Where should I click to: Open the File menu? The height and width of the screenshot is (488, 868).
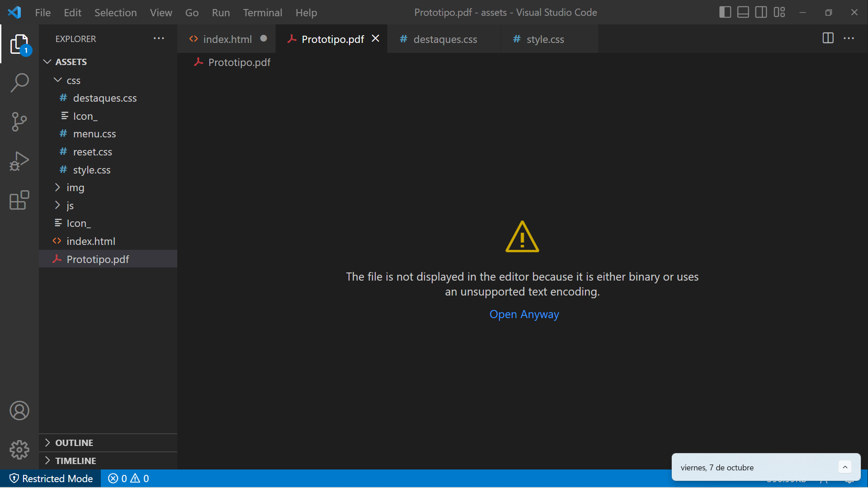[x=42, y=13]
